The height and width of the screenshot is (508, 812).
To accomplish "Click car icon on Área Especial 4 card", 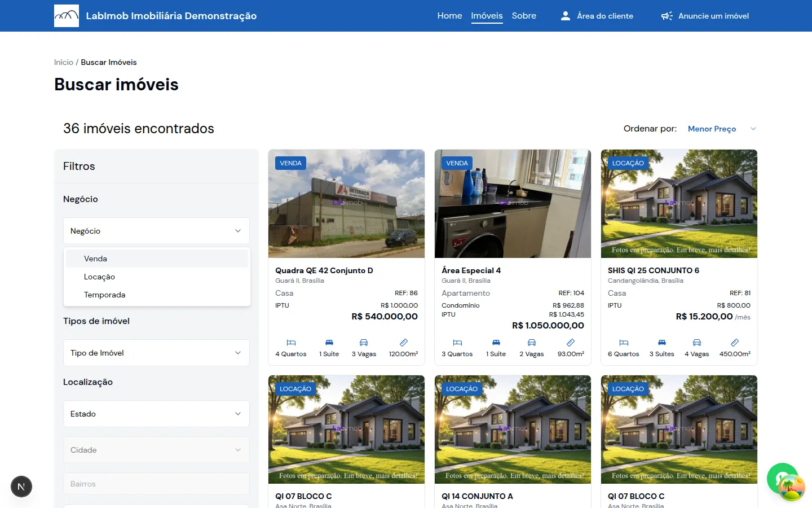I will pyautogui.click(x=532, y=343).
